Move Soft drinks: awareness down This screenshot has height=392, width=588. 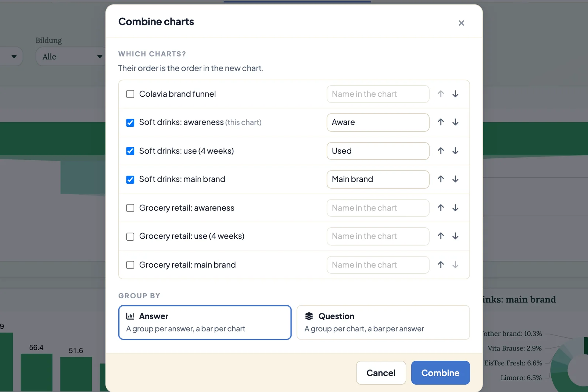coord(455,122)
